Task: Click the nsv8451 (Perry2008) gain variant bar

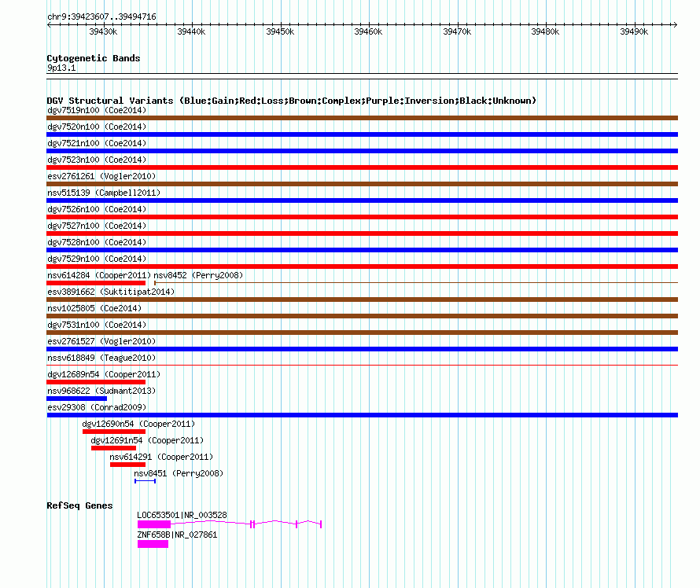Action: coord(145,481)
